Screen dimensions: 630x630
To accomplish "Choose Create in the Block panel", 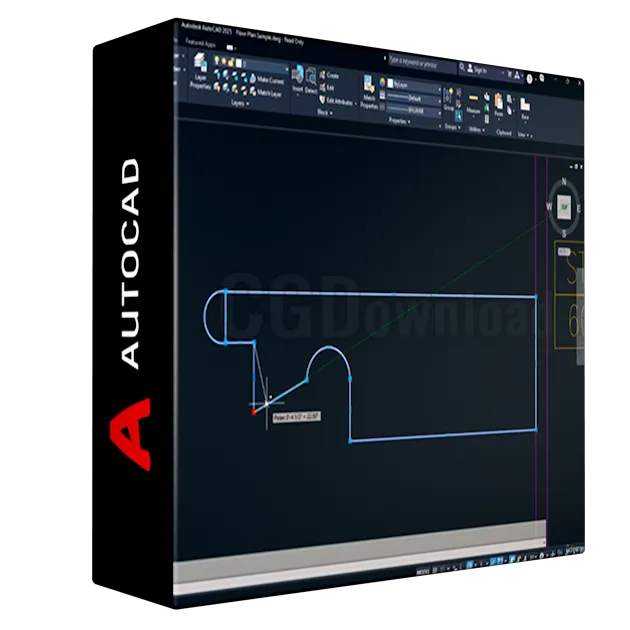I will 329,75.
